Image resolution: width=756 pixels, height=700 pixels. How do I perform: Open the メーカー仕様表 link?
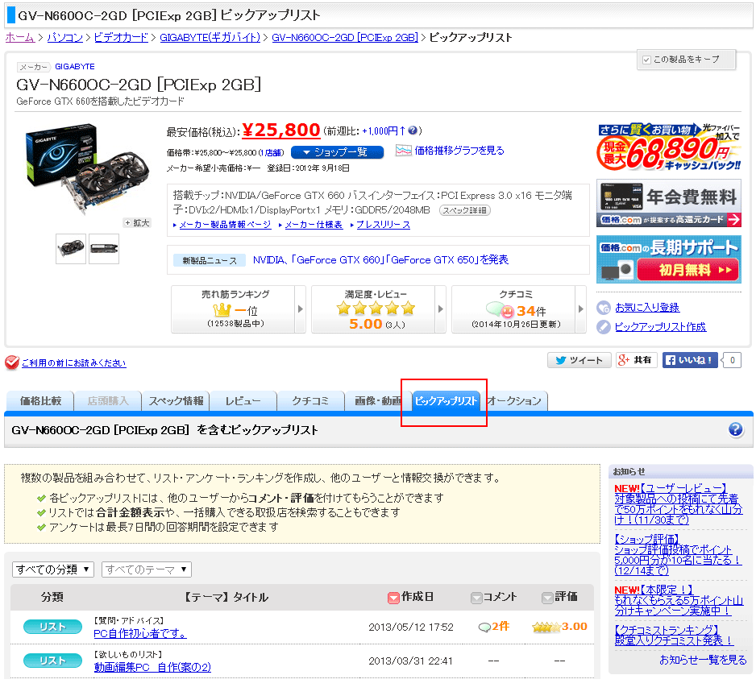(x=314, y=225)
